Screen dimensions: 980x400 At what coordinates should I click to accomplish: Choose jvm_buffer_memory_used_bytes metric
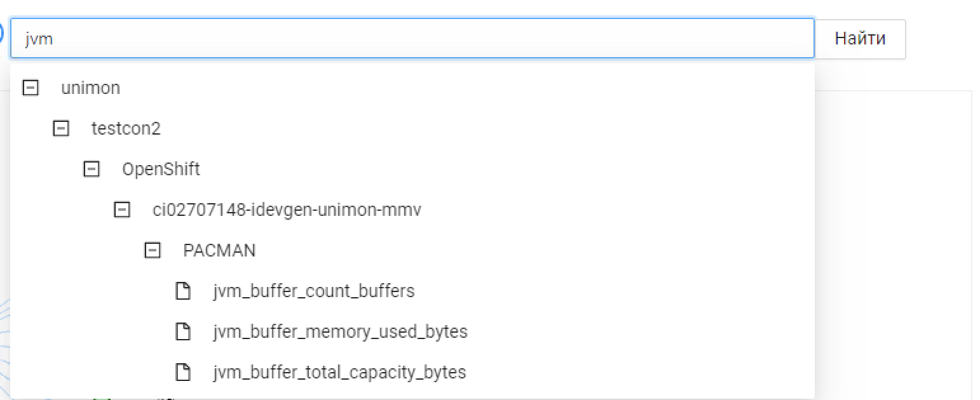(x=340, y=331)
